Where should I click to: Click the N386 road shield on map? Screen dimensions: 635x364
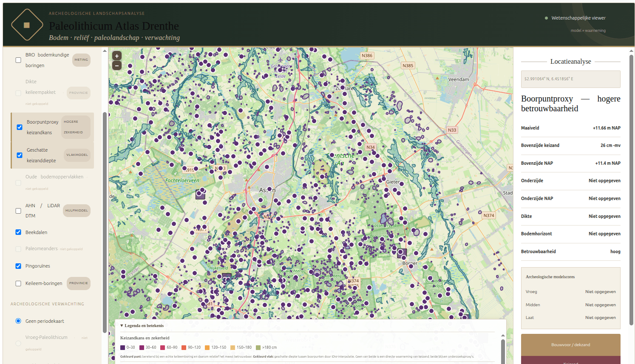(x=367, y=56)
